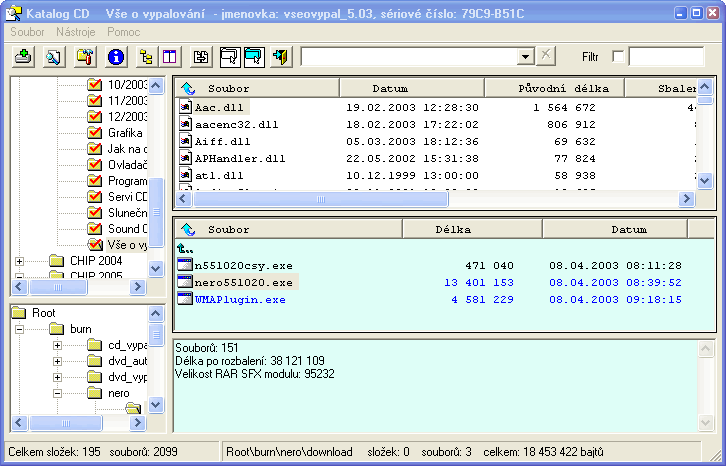The height and width of the screenshot is (466, 726).
Task: Open the Soubor menu
Action: tap(26, 33)
